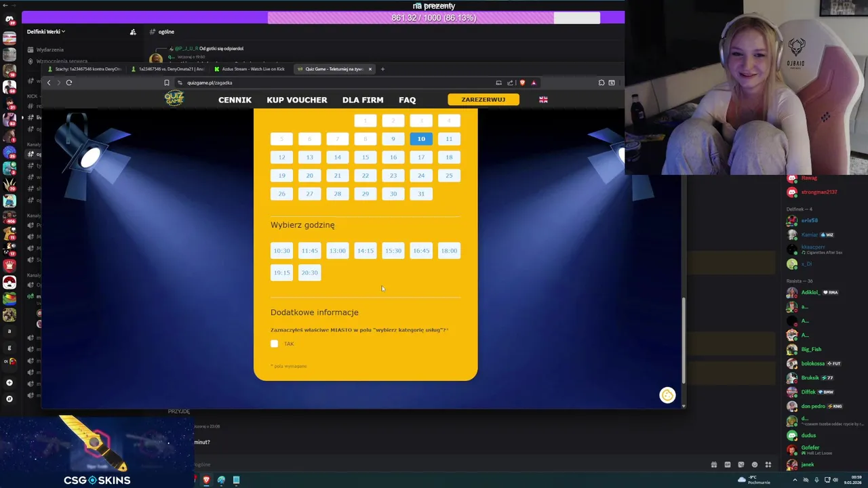
Task: Open Brave Shields lion icon
Action: [522, 83]
